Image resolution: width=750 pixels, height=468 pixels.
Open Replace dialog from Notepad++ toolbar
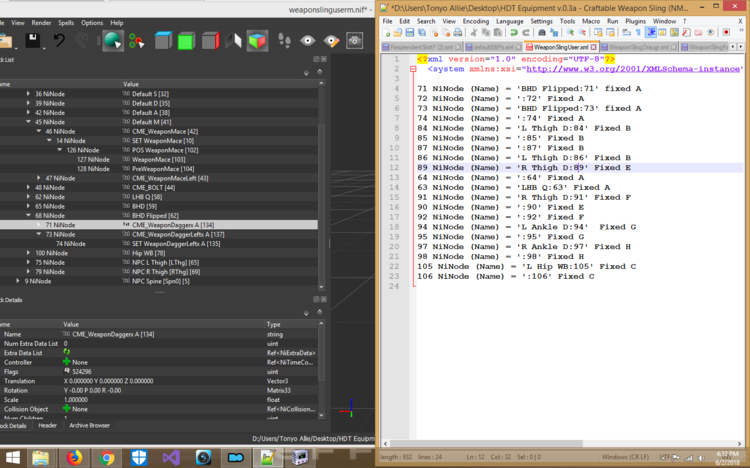(x=554, y=33)
